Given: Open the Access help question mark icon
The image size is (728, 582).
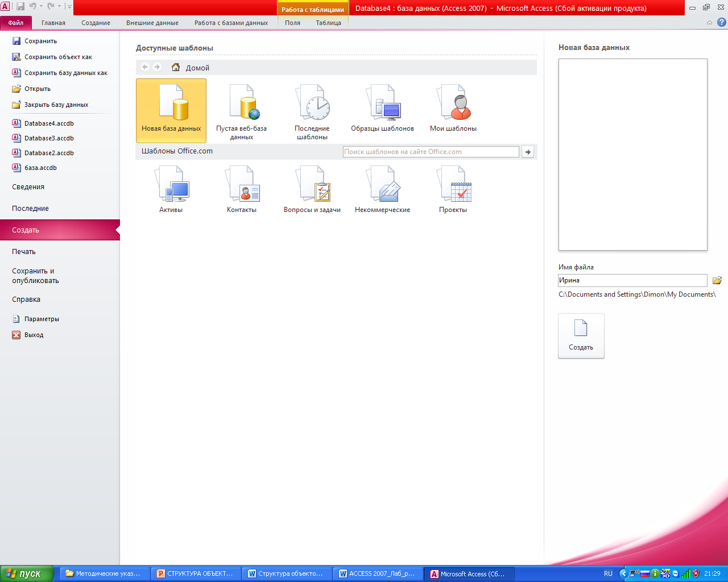Looking at the screenshot, I should point(722,23).
